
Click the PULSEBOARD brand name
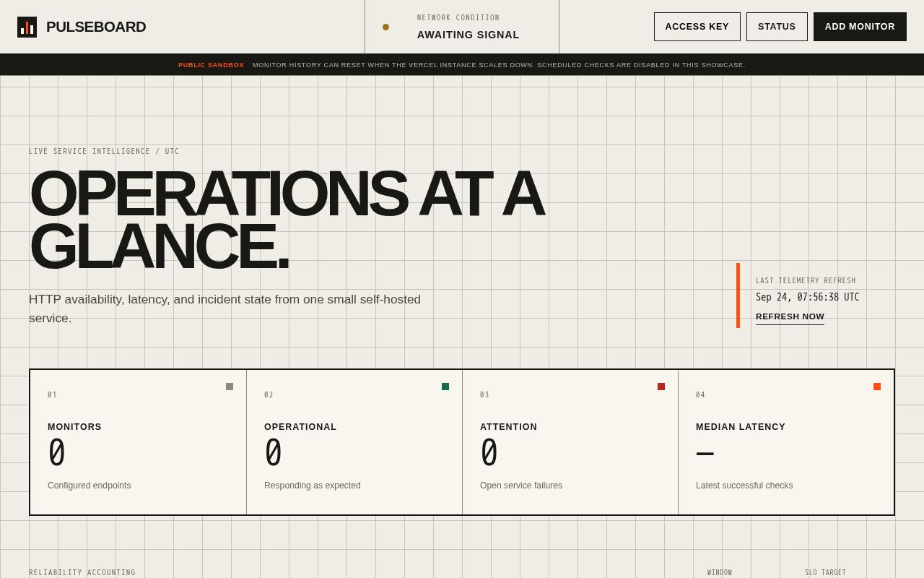tap(96, 27)
